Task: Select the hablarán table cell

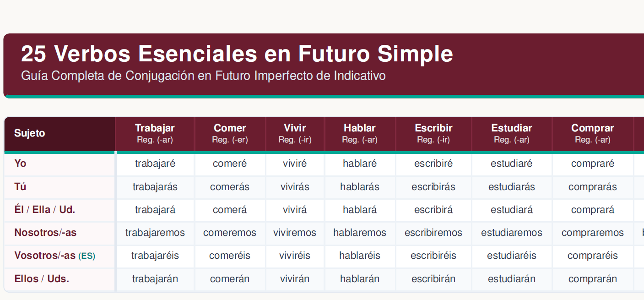Action: tap(360, 279)
